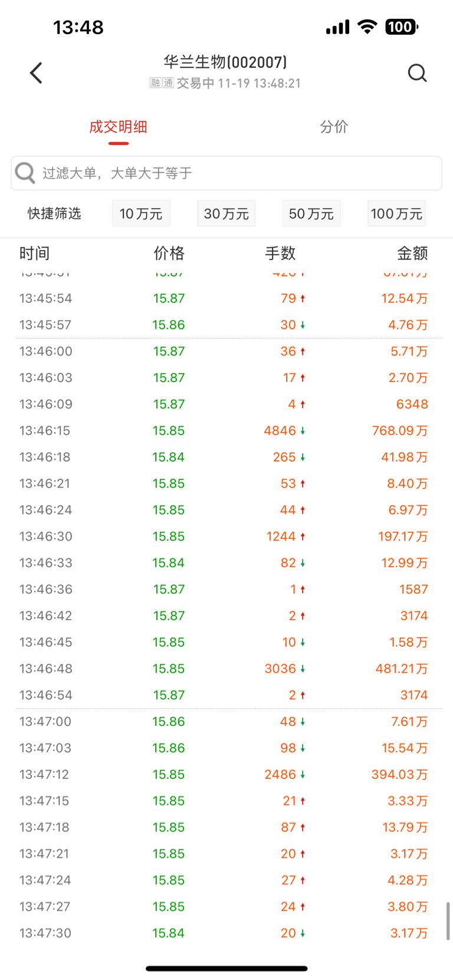
Task: Tap the back arrow icon
Action: 37,73
